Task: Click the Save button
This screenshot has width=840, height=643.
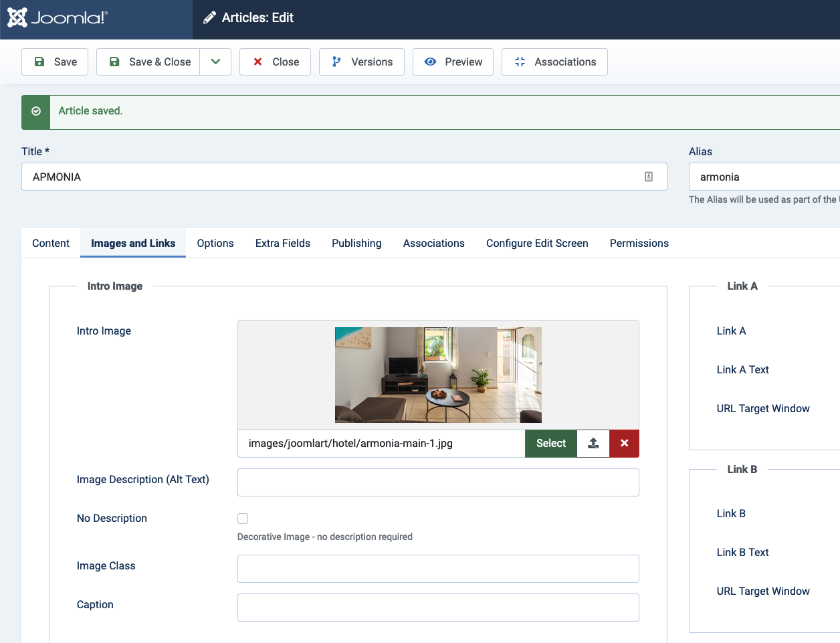Action: [55, 62]
